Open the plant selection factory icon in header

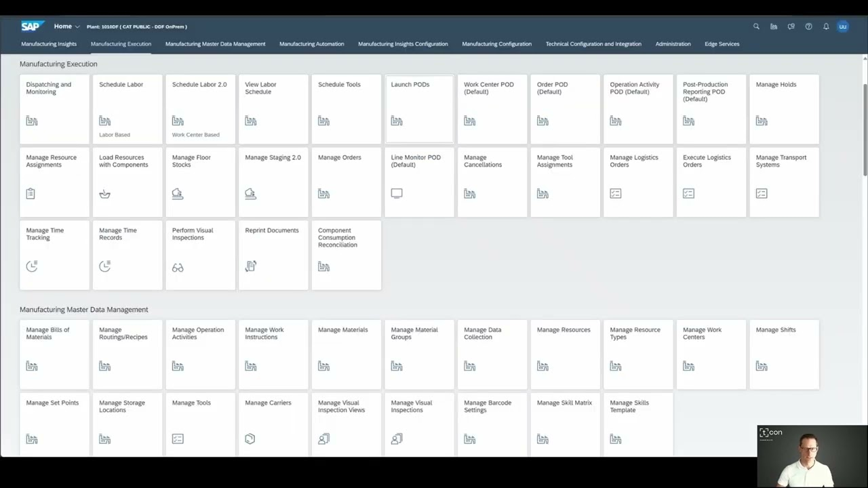(x=774, y=26)
